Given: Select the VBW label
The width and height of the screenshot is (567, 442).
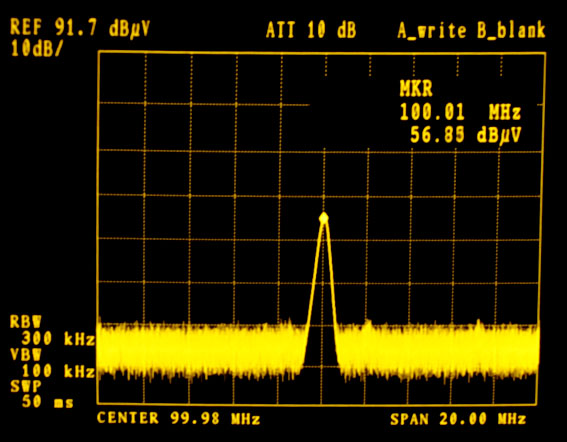Looking at the screenshot, I should coord(26,354).
